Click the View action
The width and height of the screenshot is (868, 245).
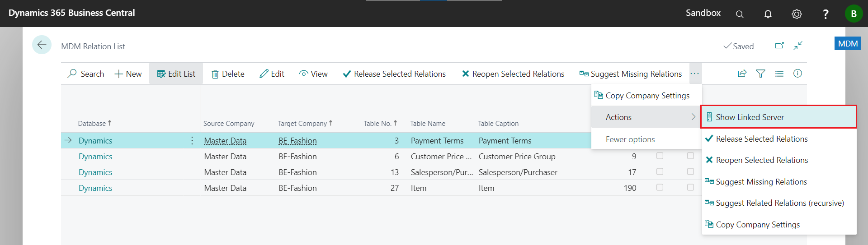pos(313,74)
